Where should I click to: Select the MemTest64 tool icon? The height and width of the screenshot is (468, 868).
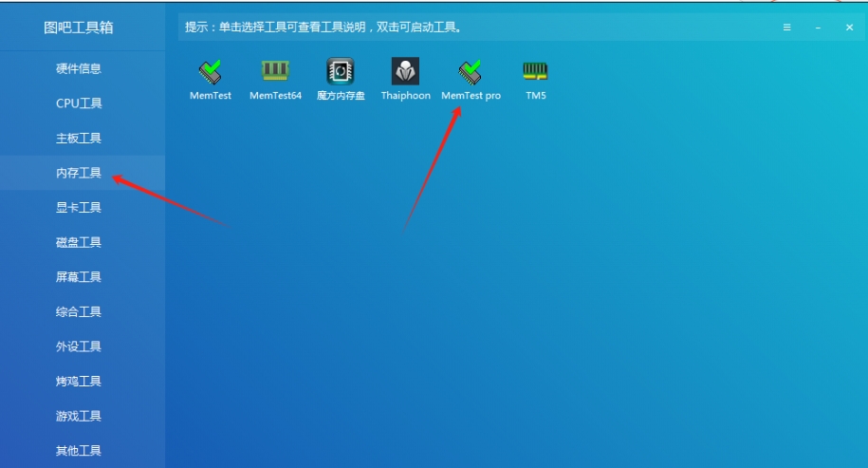point(275,72)
